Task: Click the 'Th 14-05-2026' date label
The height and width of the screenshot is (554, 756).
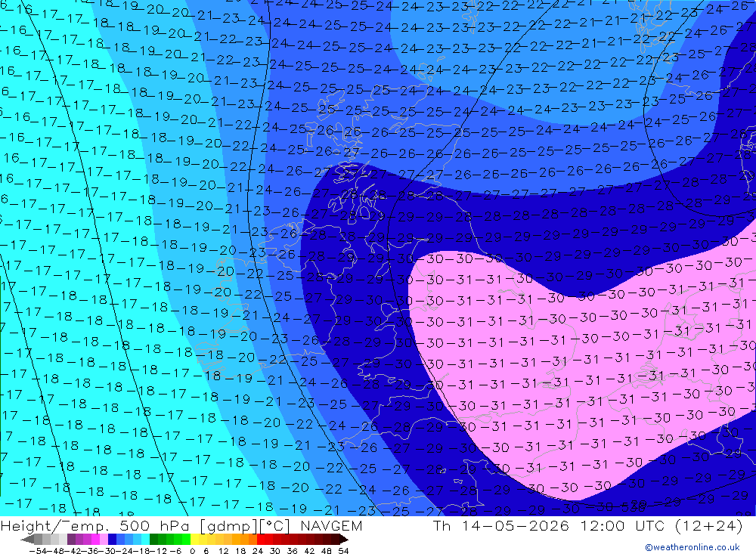Action: coord(501,525)
